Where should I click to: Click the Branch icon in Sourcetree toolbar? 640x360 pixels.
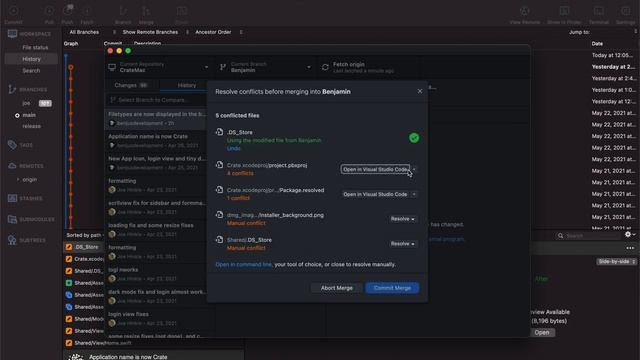123,11
